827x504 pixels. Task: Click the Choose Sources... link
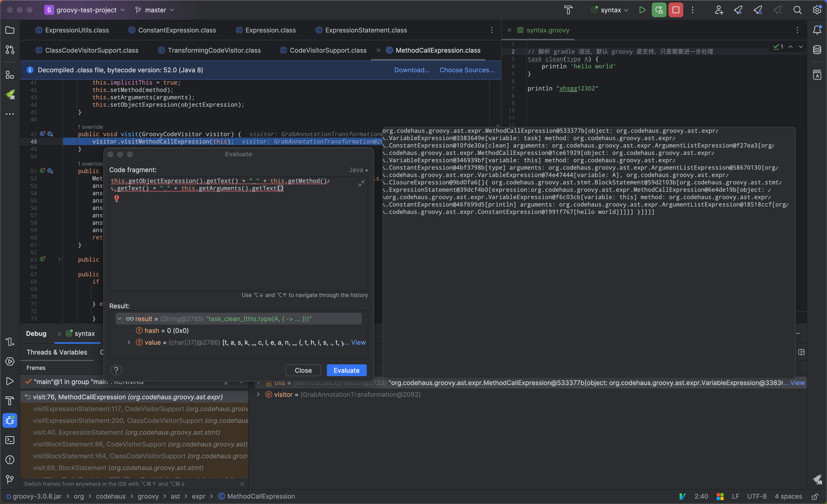466,70
